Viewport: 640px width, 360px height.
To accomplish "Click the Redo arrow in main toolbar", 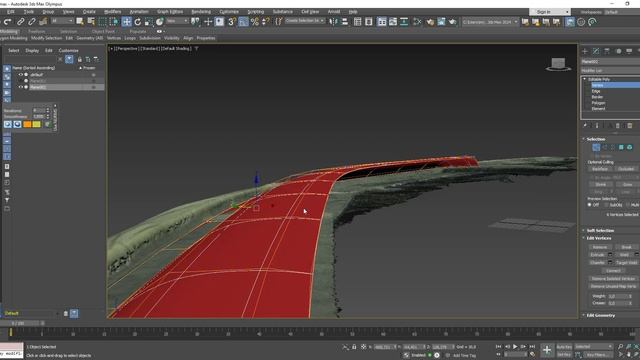I will click(7, 22).
